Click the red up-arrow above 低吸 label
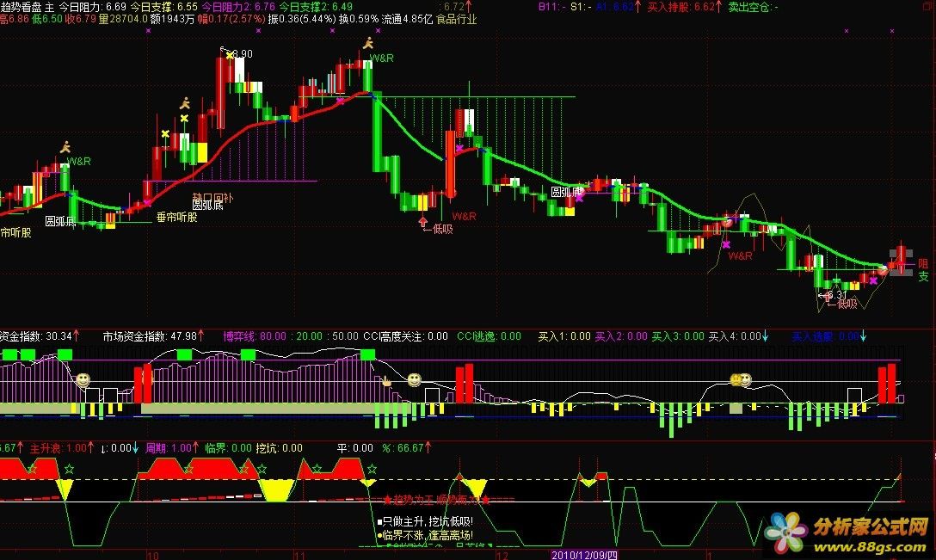The height and width of the screenshot is (560, 936). click(x=423, y=221)
